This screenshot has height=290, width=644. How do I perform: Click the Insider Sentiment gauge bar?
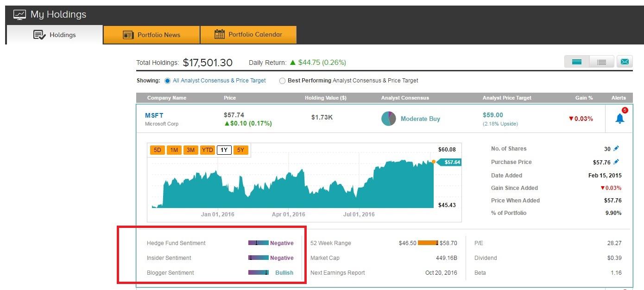point(259,258)
